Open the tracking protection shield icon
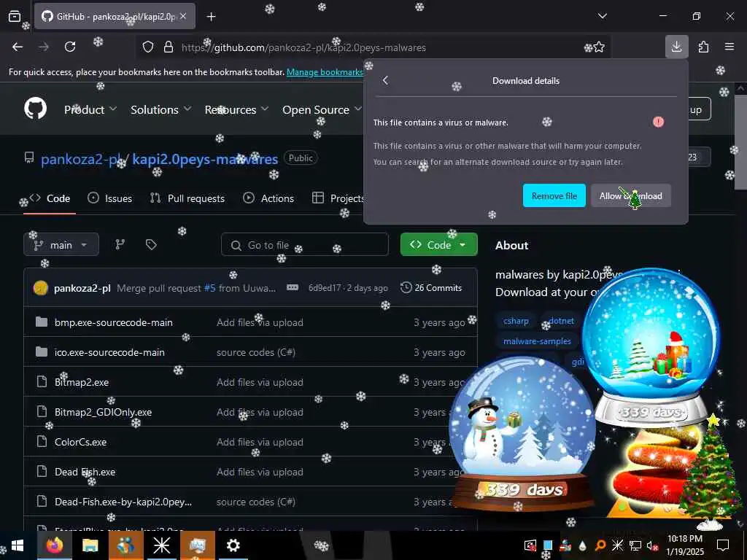 (x=148, y=47)
